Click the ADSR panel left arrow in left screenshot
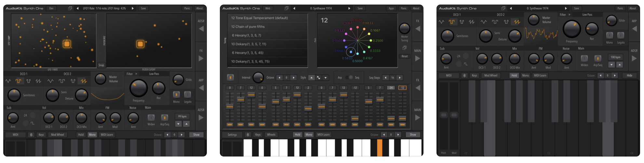644x163 pixels. point(201,29)
